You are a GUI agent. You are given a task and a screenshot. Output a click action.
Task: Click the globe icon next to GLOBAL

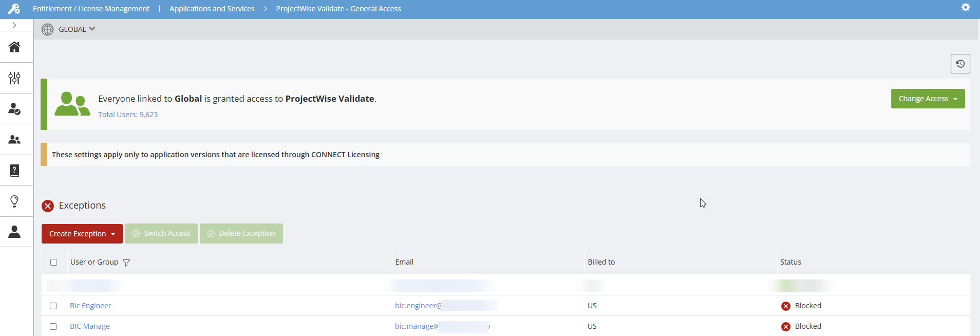(x=47, y=29)
